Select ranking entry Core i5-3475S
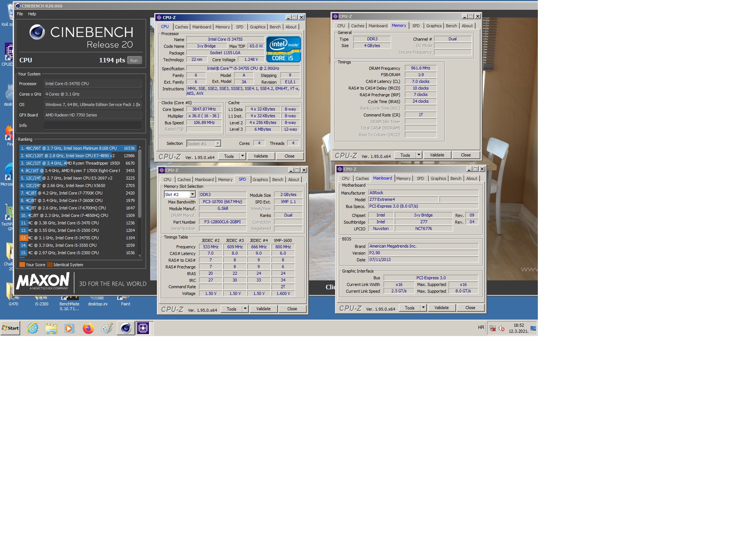The height and width of the screenshot is (560, 747). [78, 238]
